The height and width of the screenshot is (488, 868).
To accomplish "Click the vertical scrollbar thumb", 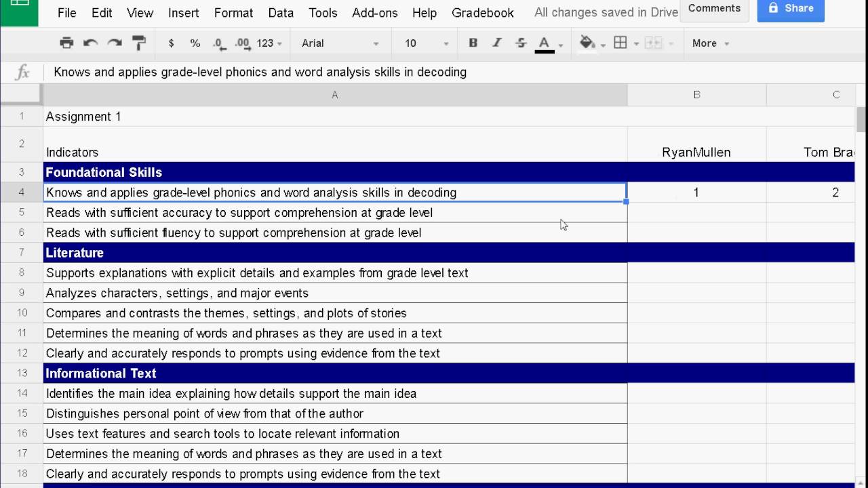I will click(x=862, y=120).
